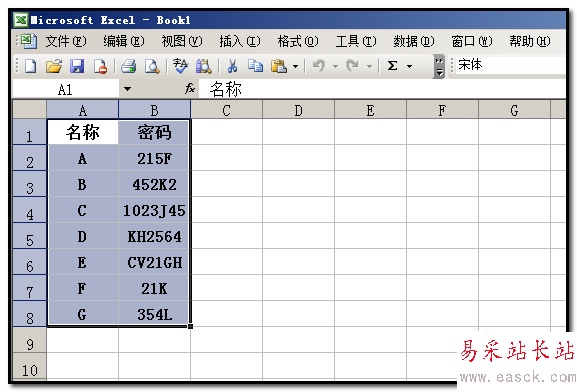577x392 pixels.
Task: Select column D header
Action: click(298, 110)
